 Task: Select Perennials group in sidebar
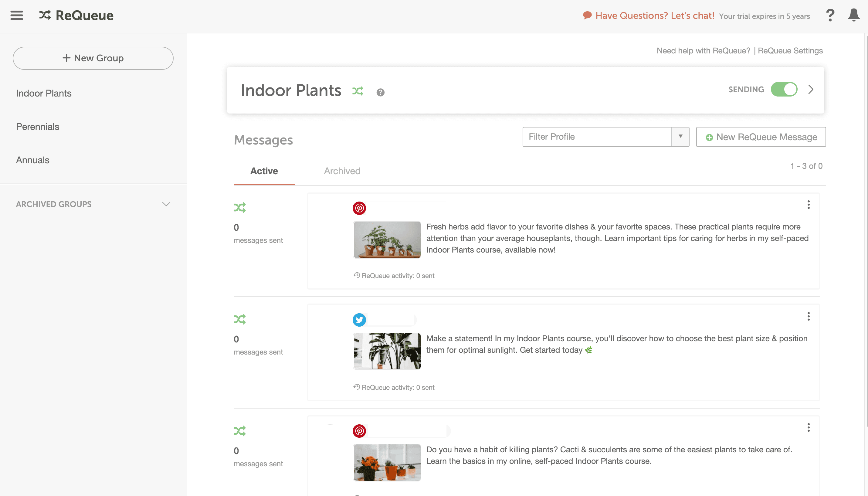37,127
